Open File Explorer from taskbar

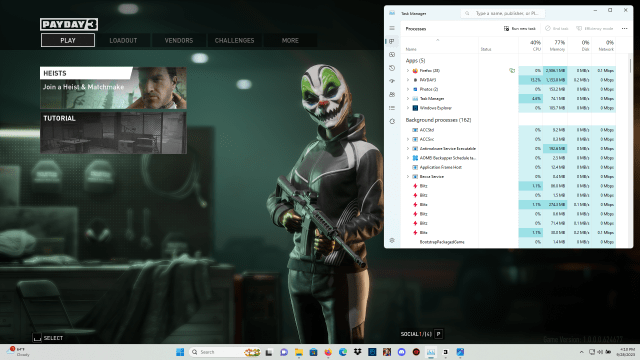point(298,352)
